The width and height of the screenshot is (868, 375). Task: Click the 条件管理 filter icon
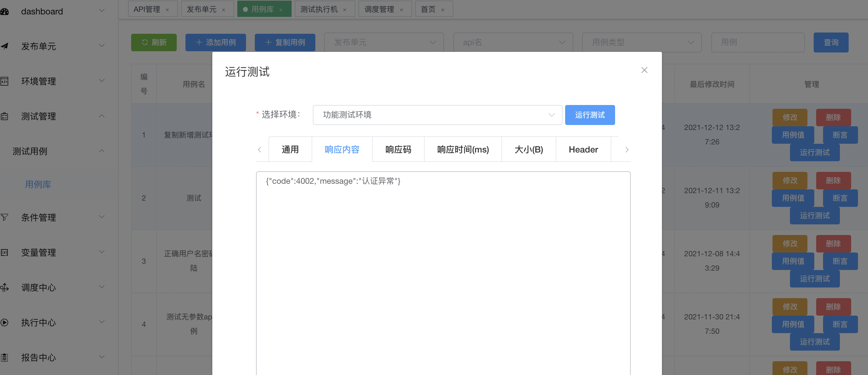pyautogui.click(x=4, y=217)
